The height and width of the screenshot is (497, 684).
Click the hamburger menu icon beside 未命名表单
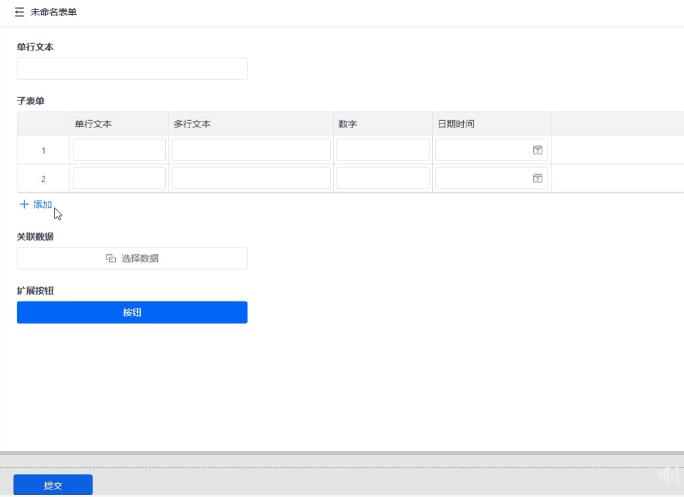(x=19, y=12)
